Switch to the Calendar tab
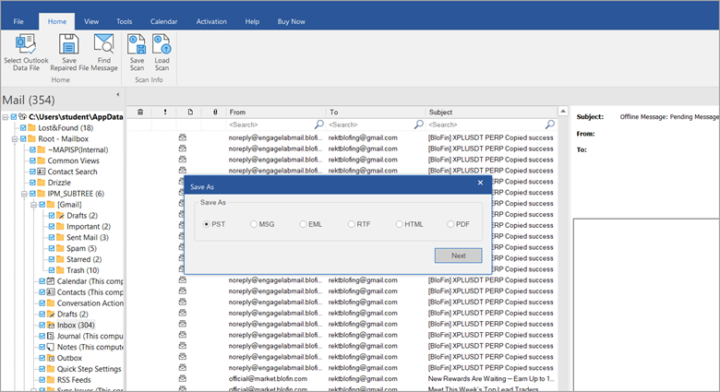The width and height of the screenshot is (720, 392). 163,22
